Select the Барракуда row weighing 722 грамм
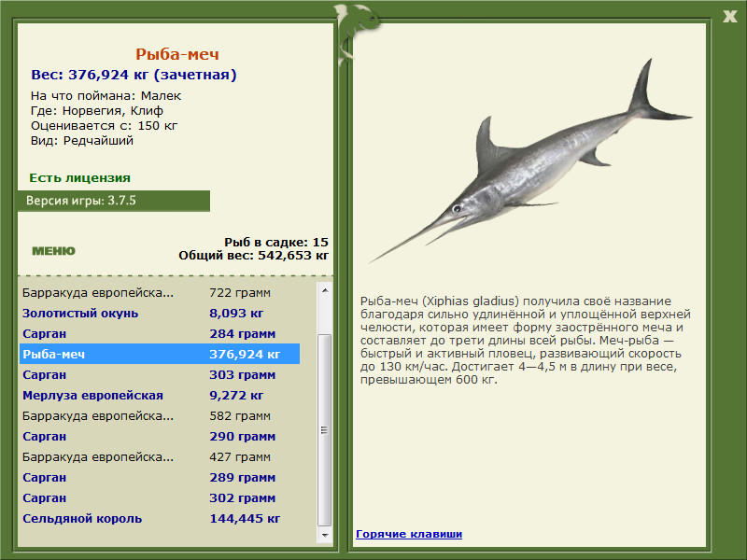Image resolution: width=747 pixels, height=560 pixels. click(x=160, y=292)
